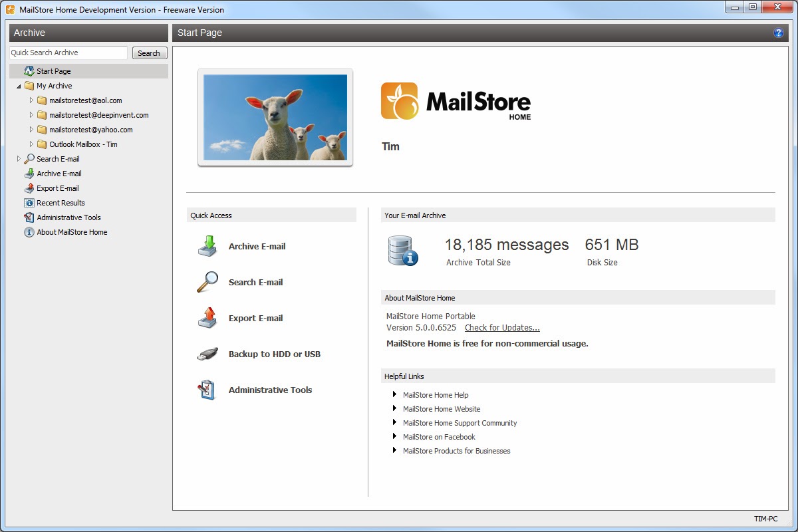The image size is (798, 532).
Task: Click Search E-mail Quick Access link
Action: pyautogui.click(x=255, y=282)
